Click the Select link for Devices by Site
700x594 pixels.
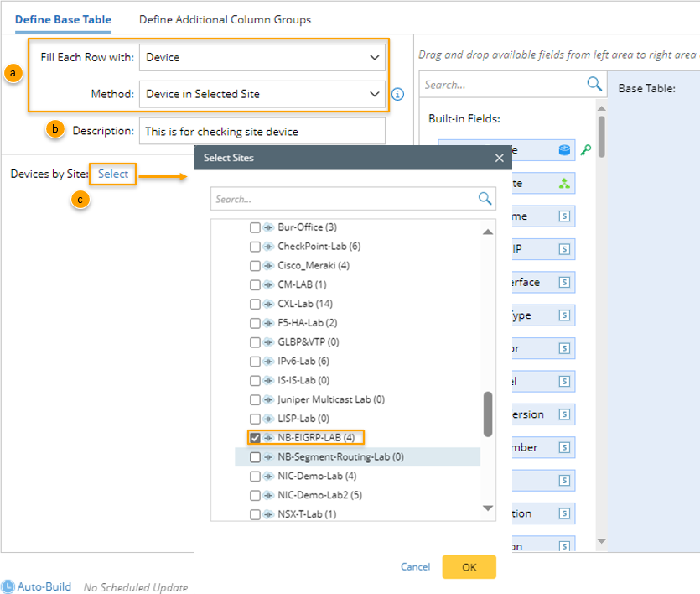tap(113, 175)
